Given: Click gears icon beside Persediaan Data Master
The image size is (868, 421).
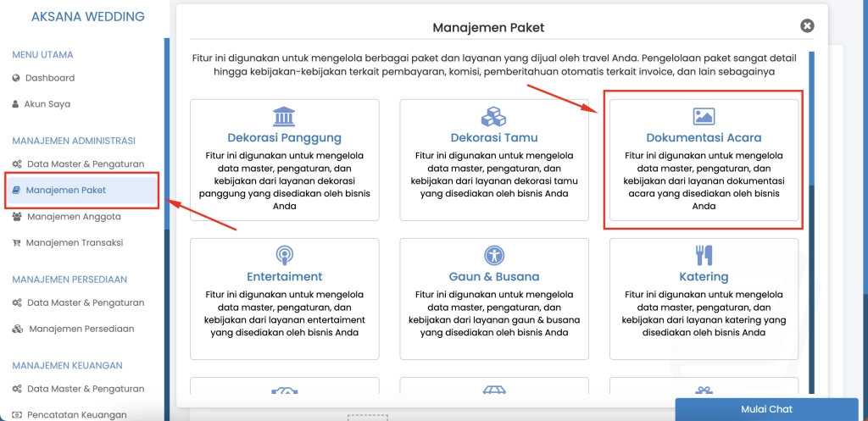Looking at the screenshot, I should [x=17, y=302].
